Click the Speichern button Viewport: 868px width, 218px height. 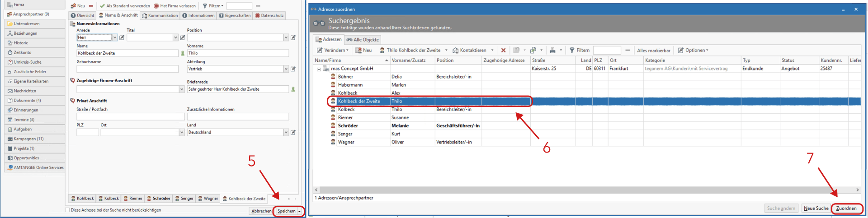click(x=286, y=211)
